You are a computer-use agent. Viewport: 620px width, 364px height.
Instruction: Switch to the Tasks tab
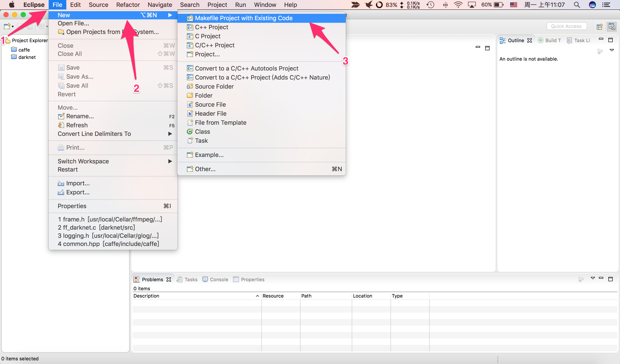click(187, 280)
